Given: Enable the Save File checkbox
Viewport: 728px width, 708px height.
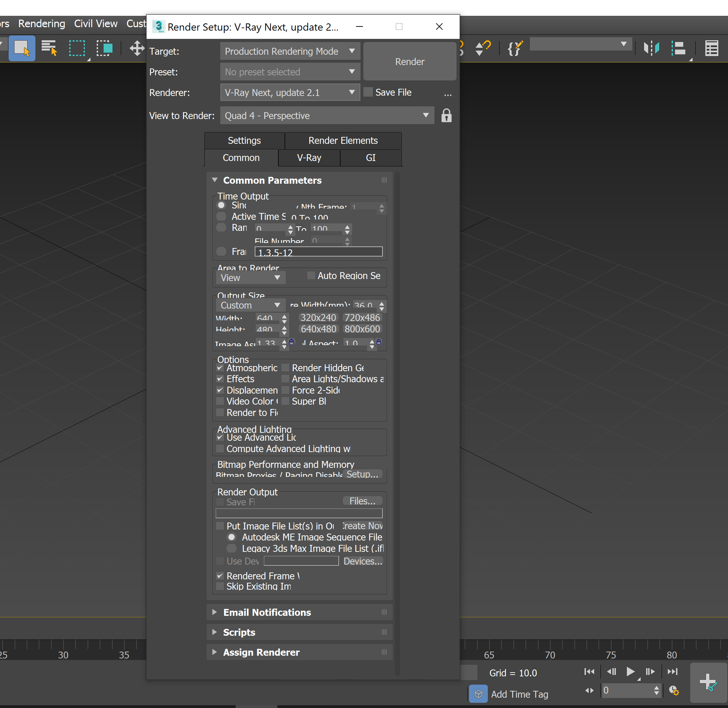Looking at the screenshot, I should (x=368, y=92).
